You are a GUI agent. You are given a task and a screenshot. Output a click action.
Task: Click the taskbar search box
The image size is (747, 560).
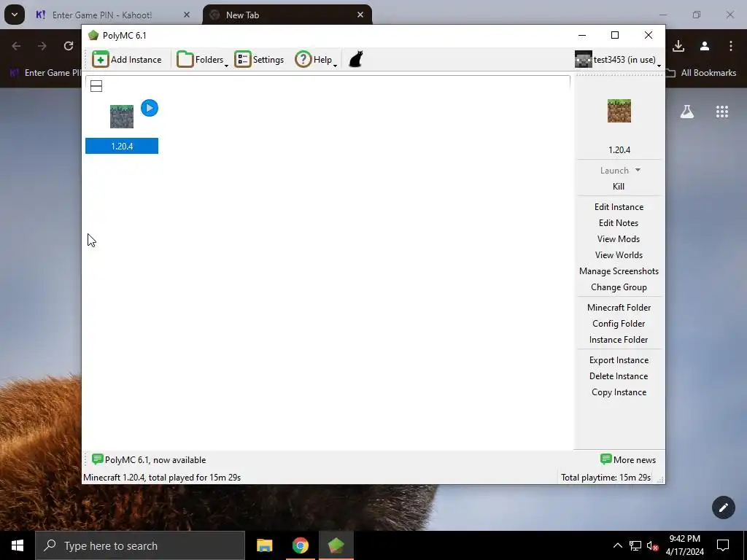coord(140,545)
